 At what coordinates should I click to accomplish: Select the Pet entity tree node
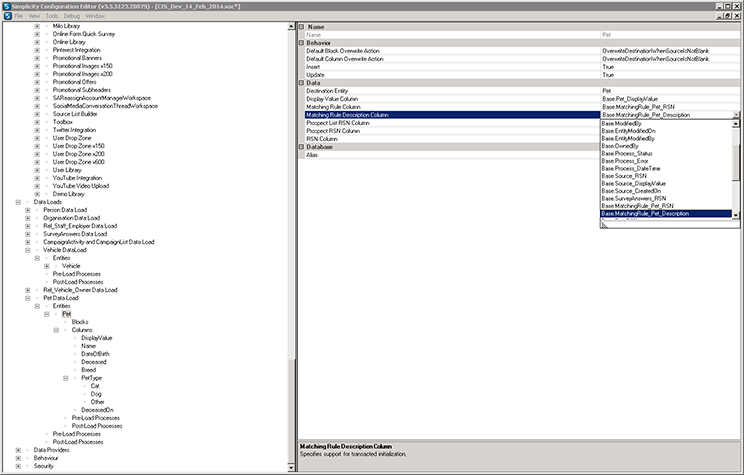tap(66, 314)
